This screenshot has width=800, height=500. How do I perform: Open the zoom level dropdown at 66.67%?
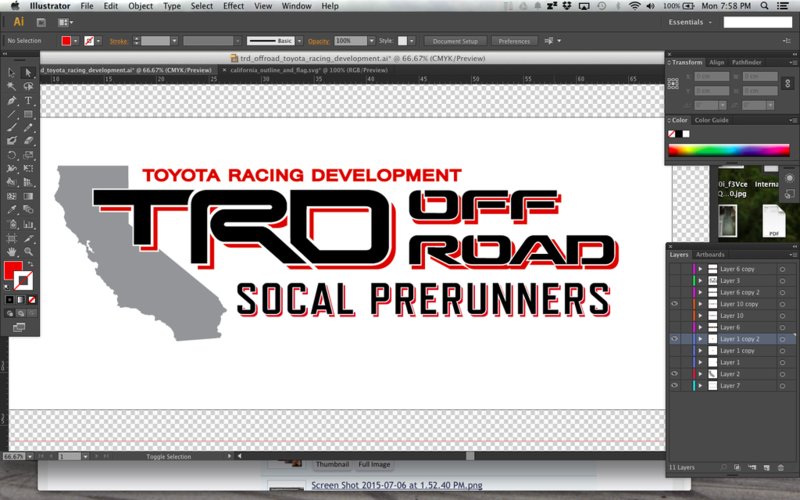tap(30, 456)
